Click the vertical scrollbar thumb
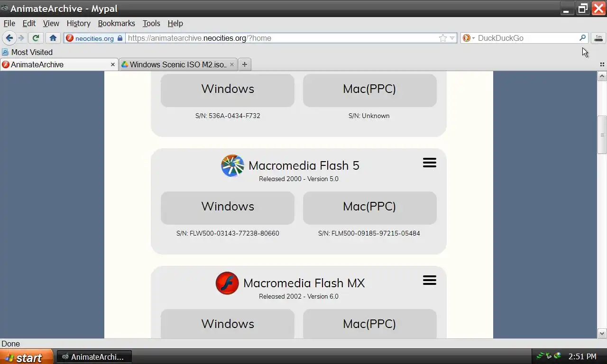The width and height of the screenshot is (607, 364). point(602,135)
